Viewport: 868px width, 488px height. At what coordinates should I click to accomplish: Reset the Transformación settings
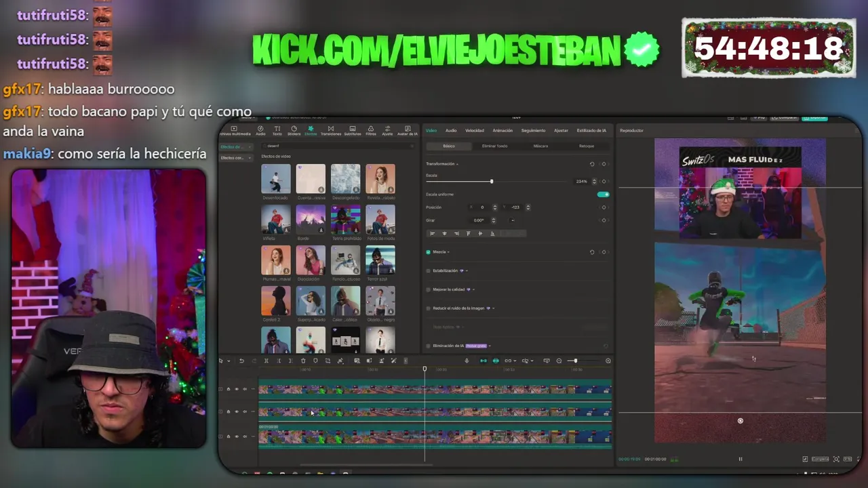[592, 164]
